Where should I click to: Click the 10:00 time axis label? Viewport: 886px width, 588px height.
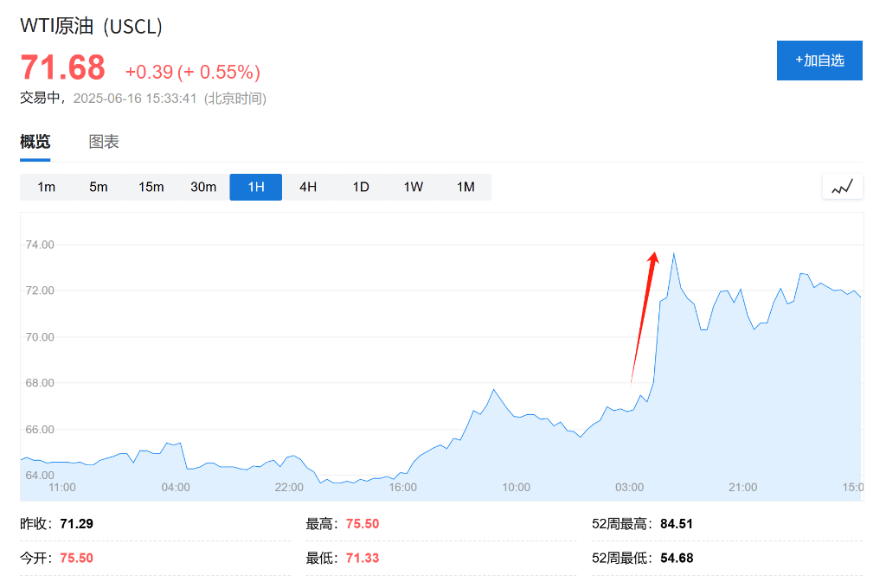(517, 487)
